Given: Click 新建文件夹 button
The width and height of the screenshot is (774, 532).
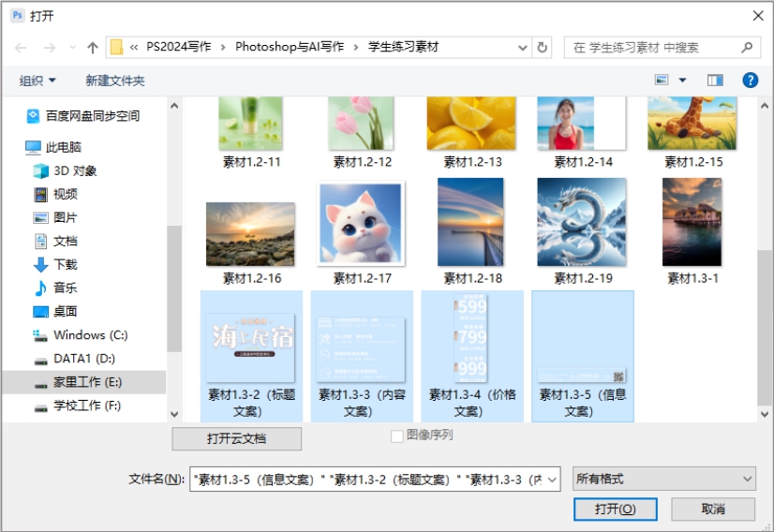Looking at the screenshot, I should click(115, 81).
